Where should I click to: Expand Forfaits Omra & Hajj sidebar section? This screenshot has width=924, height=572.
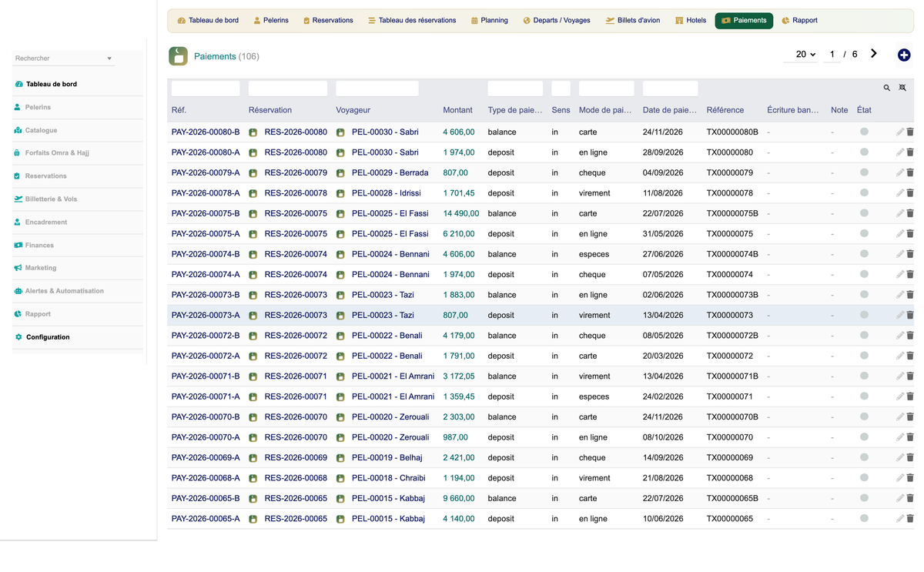tap(78, 153)
